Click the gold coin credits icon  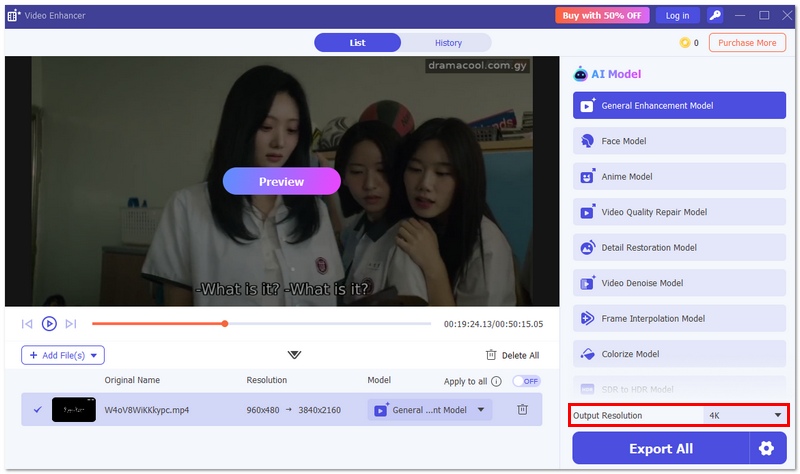point(685,43)
